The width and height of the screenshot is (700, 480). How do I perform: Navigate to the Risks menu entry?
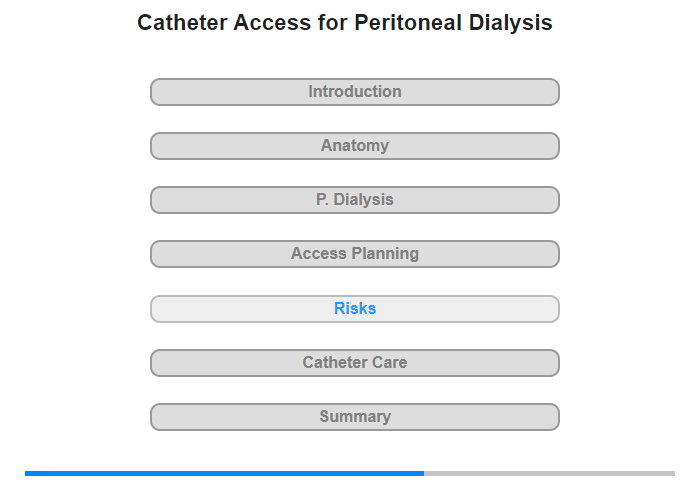pyautogui.click(x=354, y=309)
